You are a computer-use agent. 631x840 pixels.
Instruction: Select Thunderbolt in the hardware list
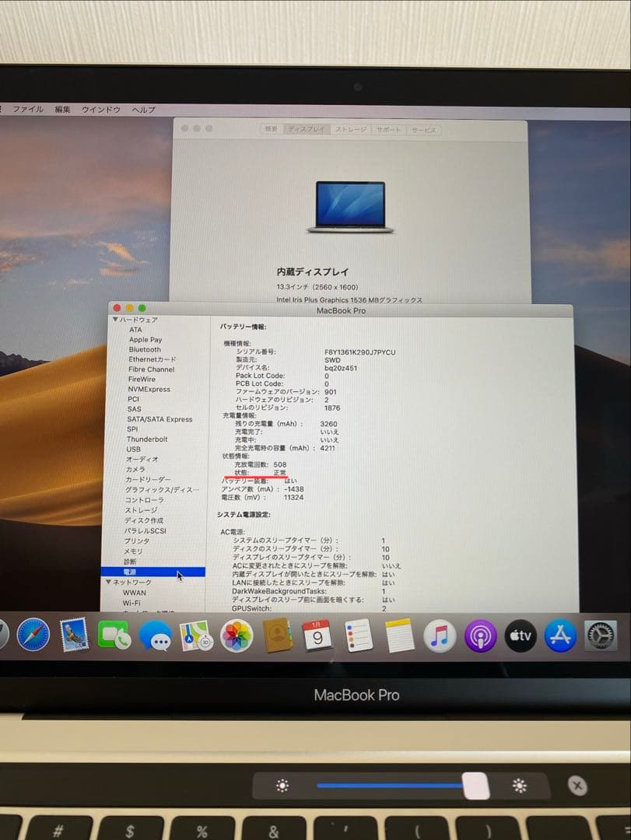148,439
